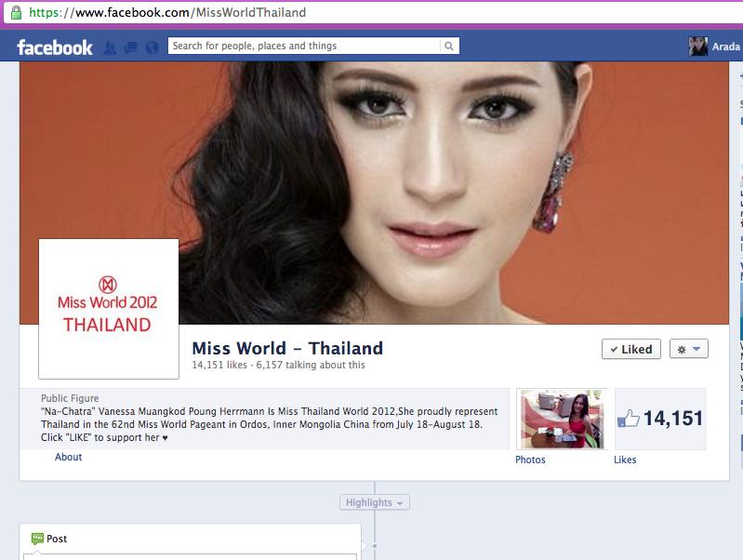
Task: Click Arada's profile picture in header
Action: (x=698, y=47)
